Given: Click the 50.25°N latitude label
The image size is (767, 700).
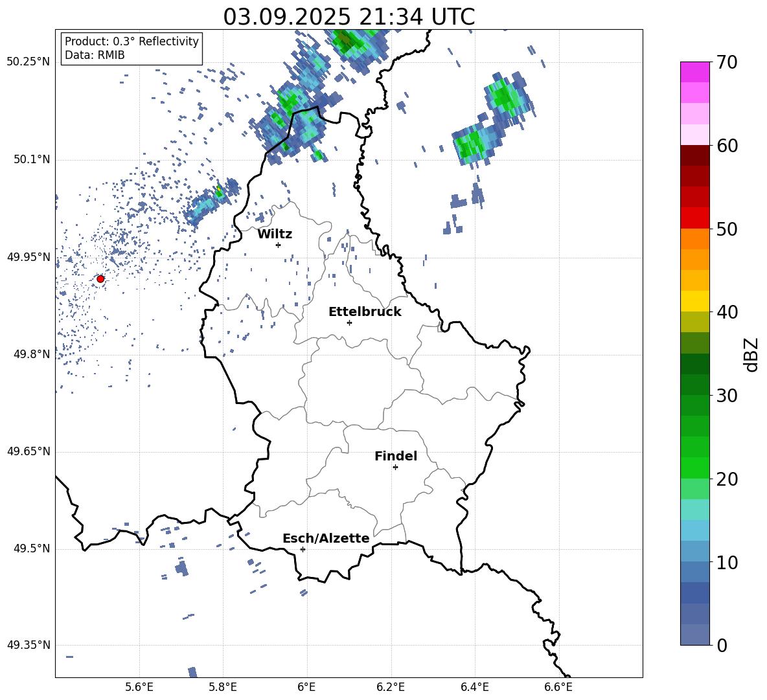Looking at the screenshot, I should [29, 62].
